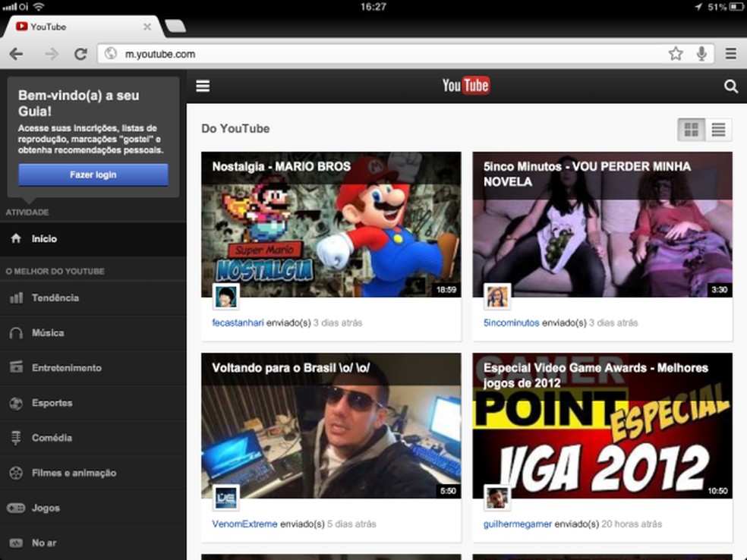This screenshot has width=747, height=560.
Task: Play the Nostalgia - MARIO BROS video thumbnail
Action: coord(331,225)
